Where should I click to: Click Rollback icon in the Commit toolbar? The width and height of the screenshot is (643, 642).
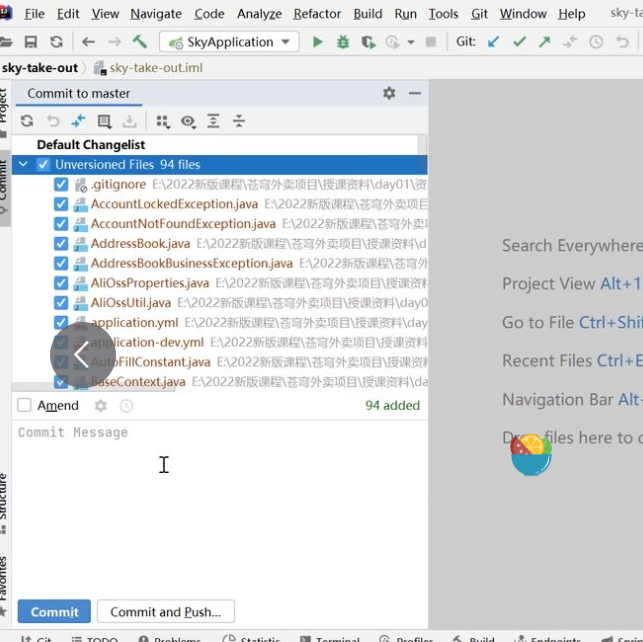click(x=53, y=121)
